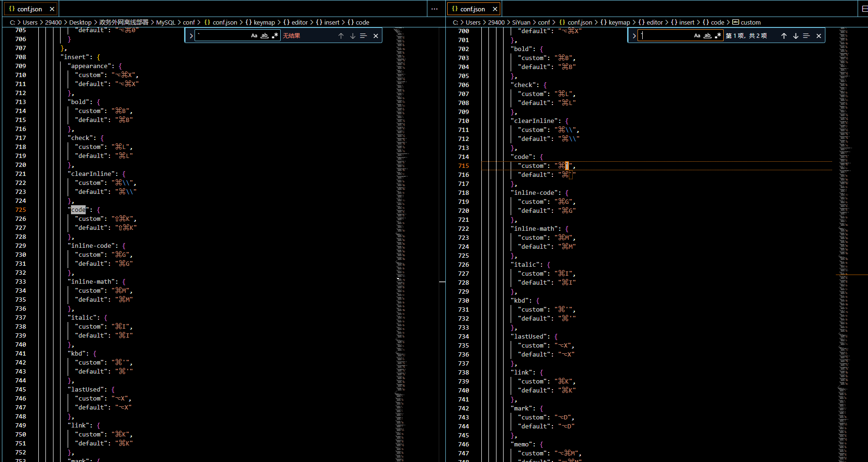Enable match case in left find widget
Screen dimensions: 868x462
[254, 35]
